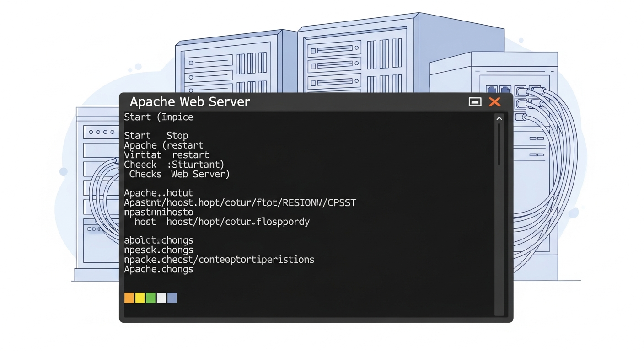
Task: Click the restore window icon in title bar
Action: [475, 102]
